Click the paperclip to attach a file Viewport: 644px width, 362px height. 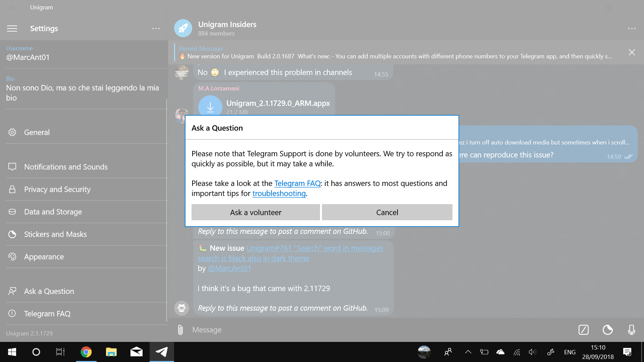180,329
